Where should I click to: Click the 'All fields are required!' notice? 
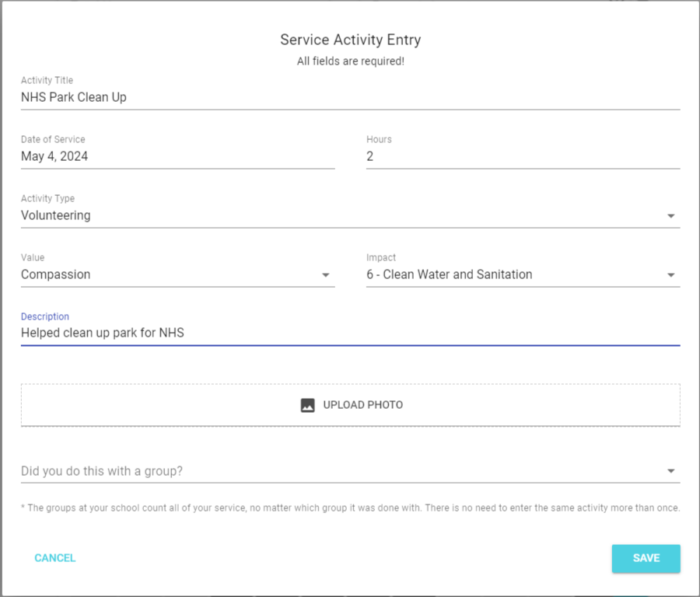(350, 61)
